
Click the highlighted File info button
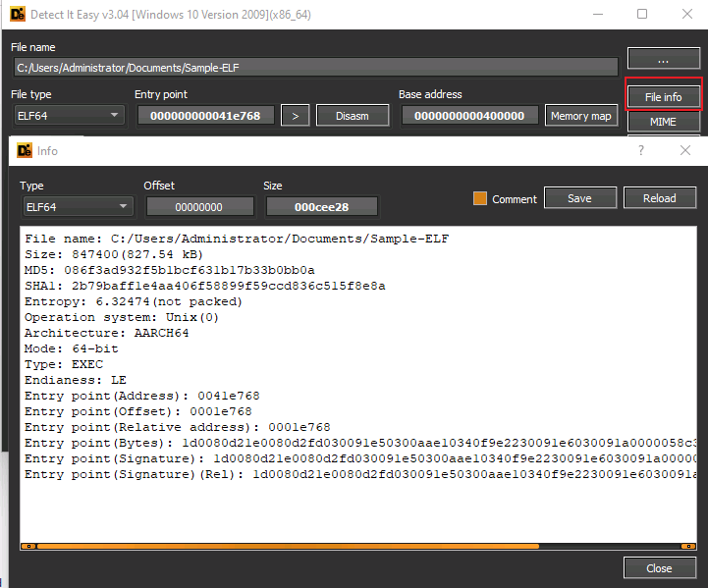click(663, 97)
